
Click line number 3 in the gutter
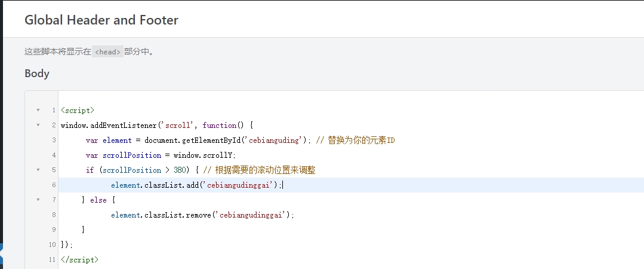tap(54, 140)
